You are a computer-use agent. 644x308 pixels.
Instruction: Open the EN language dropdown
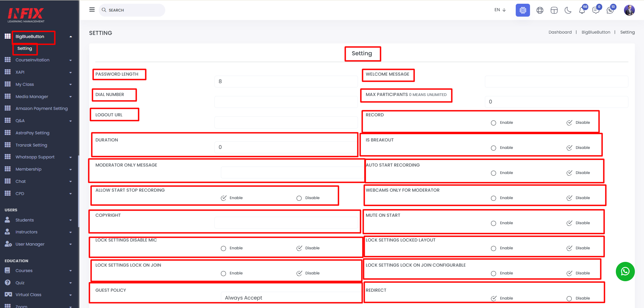pos(500,10)
